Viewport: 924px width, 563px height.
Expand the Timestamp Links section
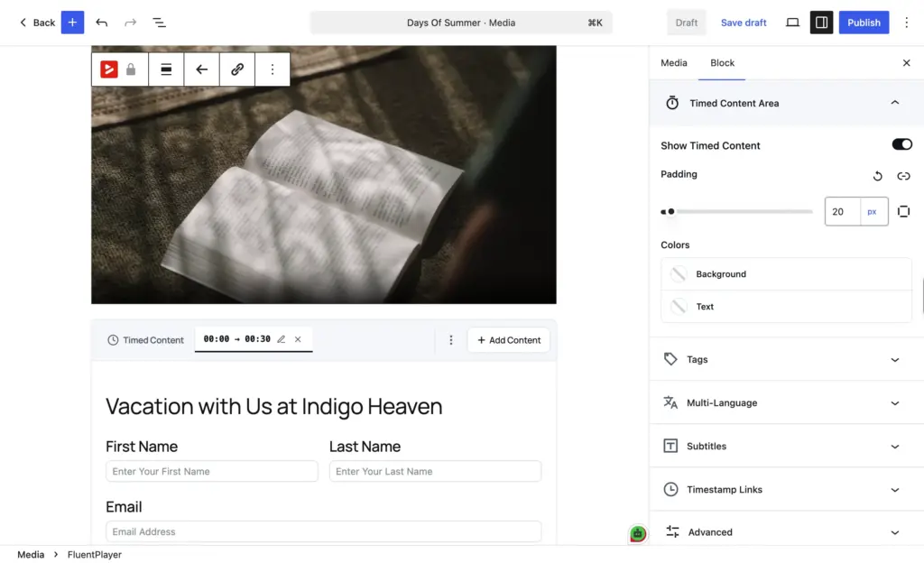[787, 489]
